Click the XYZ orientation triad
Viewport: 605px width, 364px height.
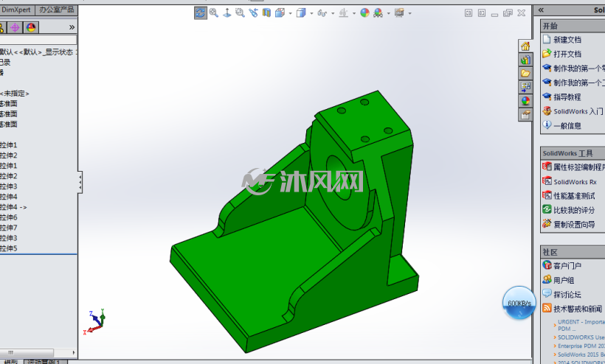[x=94, y=321]
